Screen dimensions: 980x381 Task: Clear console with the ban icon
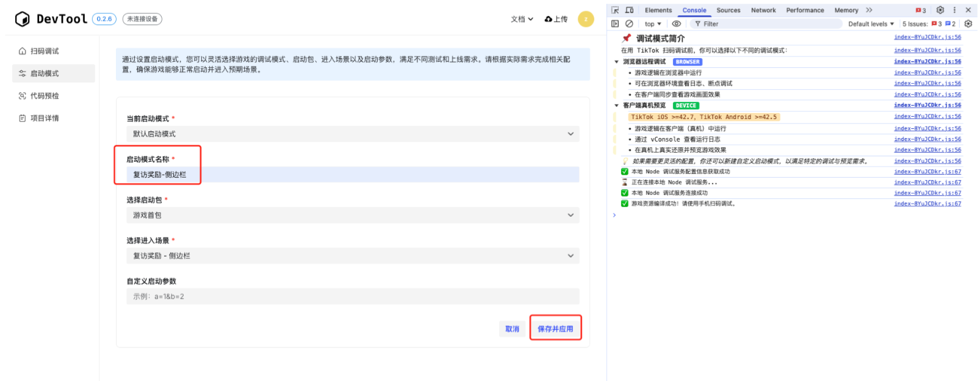pos(629,24)
